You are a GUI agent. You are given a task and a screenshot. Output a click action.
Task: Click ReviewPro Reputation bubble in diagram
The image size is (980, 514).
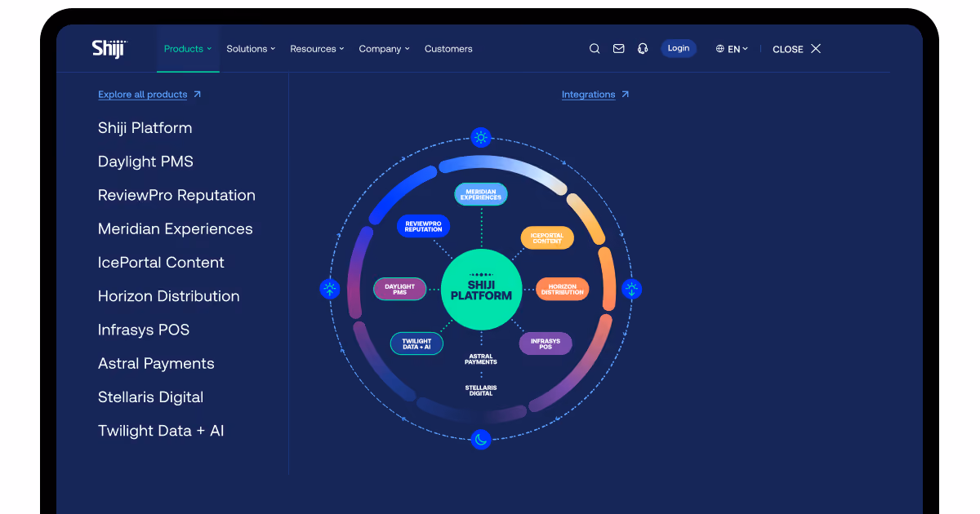tap(423, 226)
